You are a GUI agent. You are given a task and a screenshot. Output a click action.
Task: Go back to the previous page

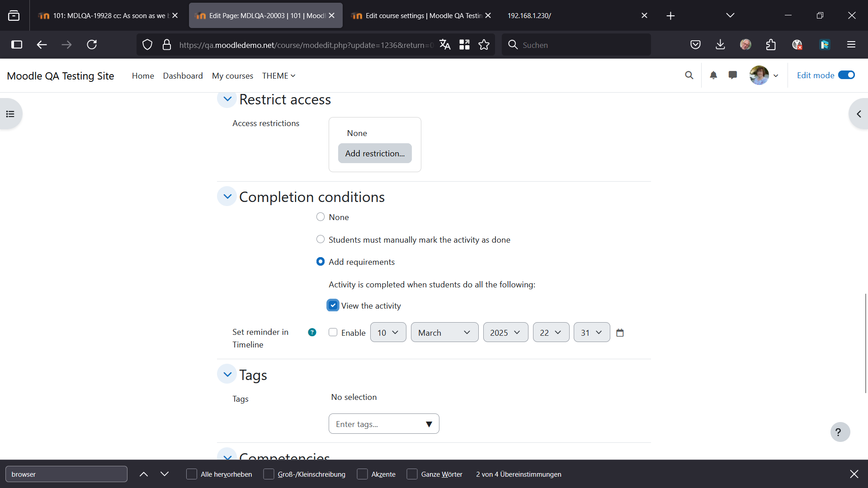point(42,45)
